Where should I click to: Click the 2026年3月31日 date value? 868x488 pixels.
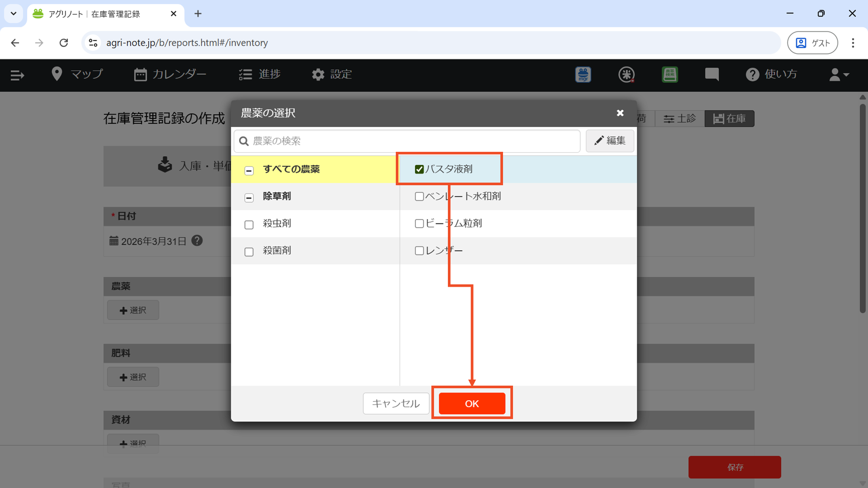point(154,241)
